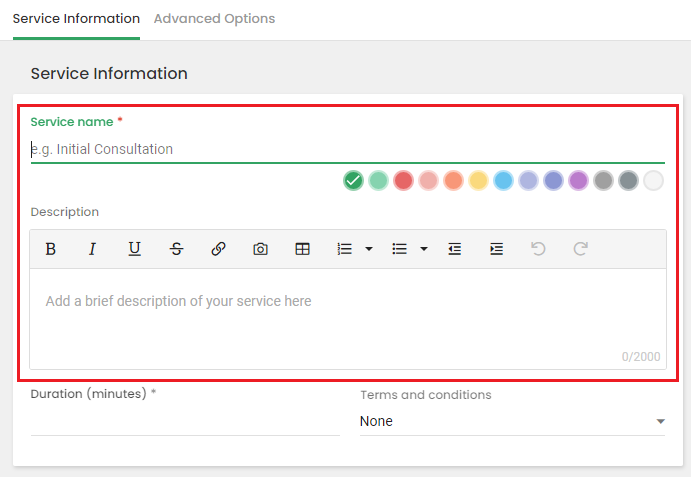Select the Service Information tab
Image resolution: width=691 pixels, height=477 pixels.
76,19
